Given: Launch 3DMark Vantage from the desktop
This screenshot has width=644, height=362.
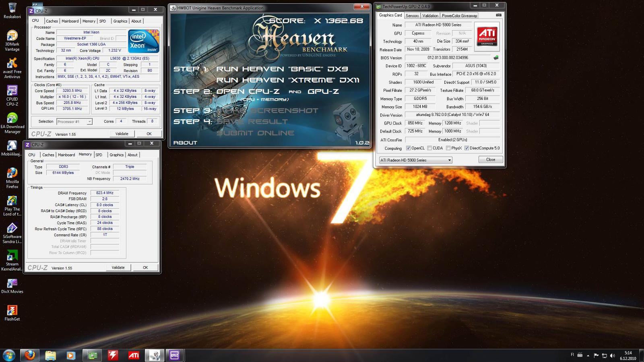Looking at the screenshot, I should 12,40.
